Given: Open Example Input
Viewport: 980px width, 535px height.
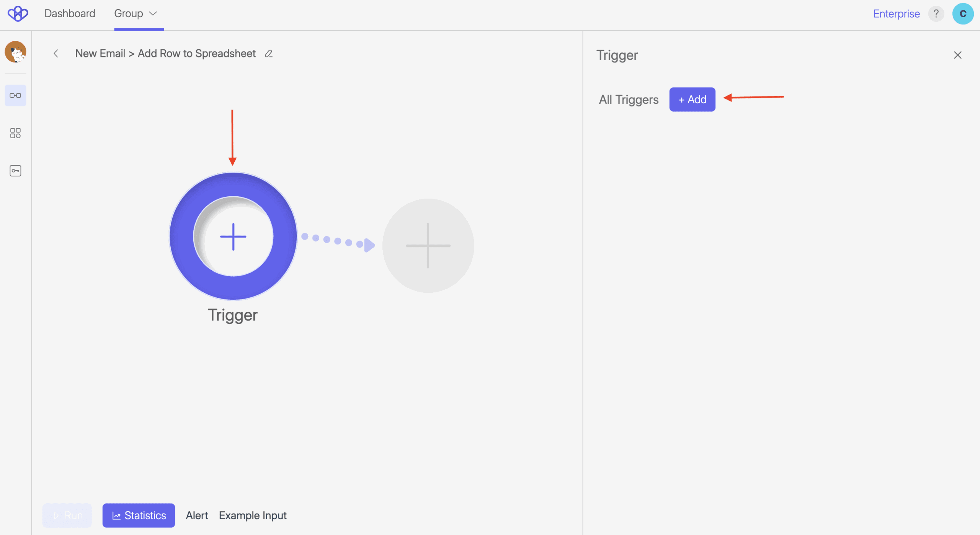Looking at the screenshot, I should 253,515.
